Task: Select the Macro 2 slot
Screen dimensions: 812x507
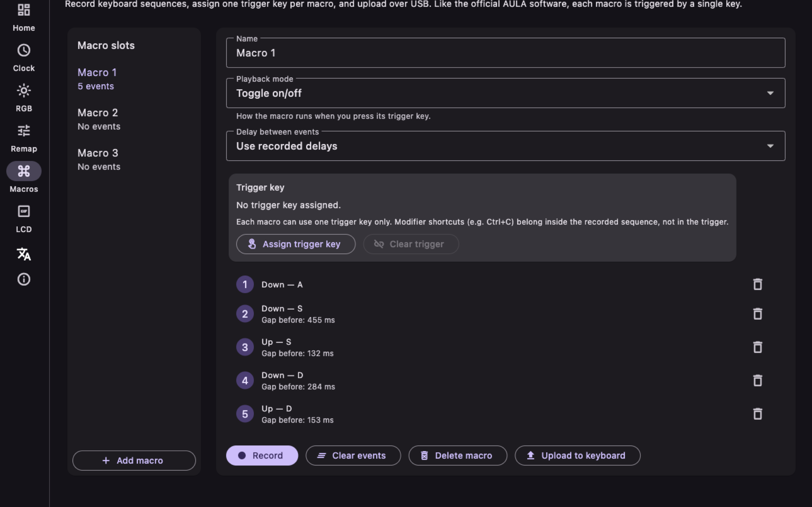Action: pyautogui.click(x=134, y=119)
